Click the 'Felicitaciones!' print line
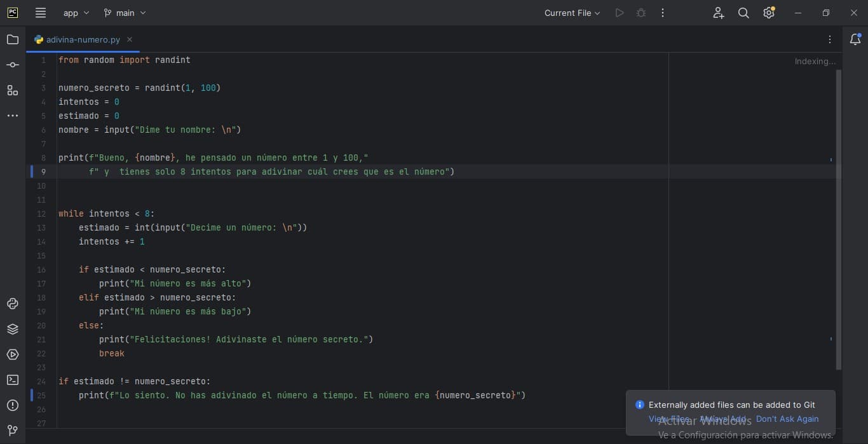The width and height of the screenshot is (868, 444). point(236,339)
